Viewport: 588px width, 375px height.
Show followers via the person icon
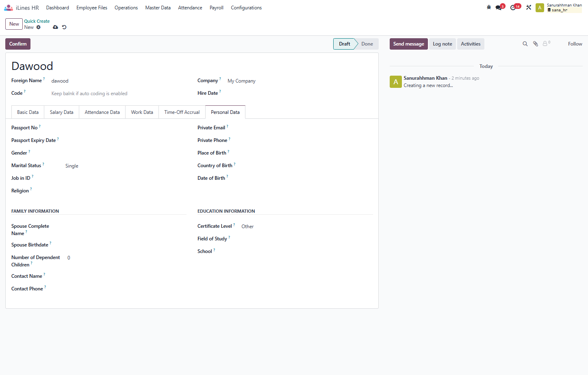546,44
